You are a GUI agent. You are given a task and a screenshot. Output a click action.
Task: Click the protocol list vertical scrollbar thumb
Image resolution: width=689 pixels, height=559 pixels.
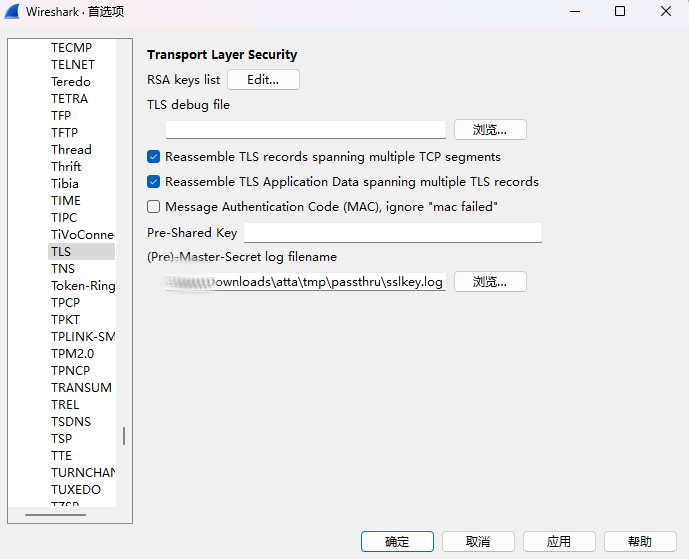tap(124, 436)
